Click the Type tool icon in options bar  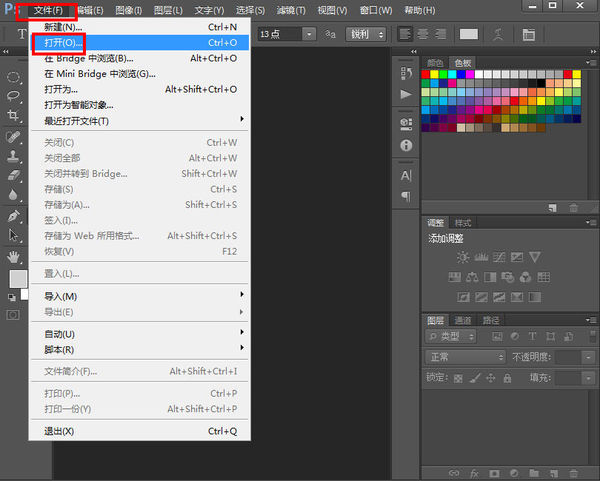point(22,34)
